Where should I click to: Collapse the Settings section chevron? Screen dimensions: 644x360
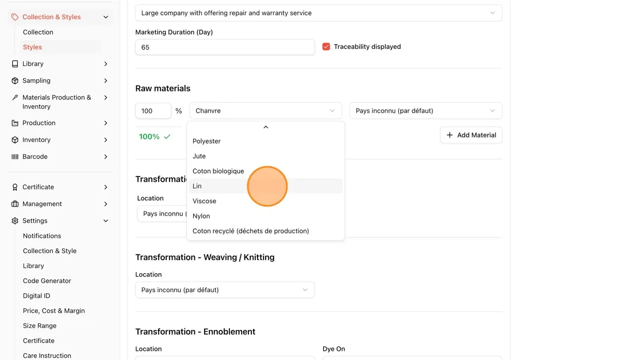(106, 221)
